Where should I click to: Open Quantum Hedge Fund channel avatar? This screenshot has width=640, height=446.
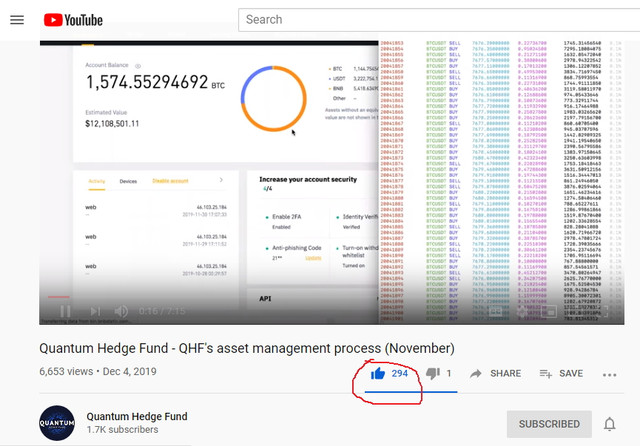point(57,423)
